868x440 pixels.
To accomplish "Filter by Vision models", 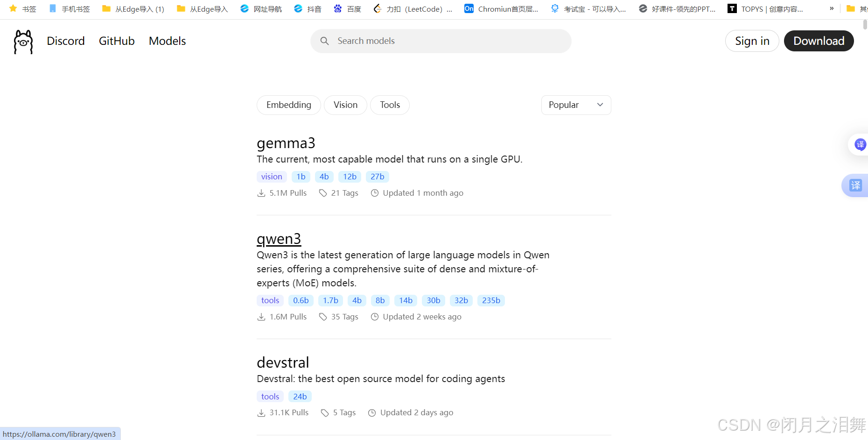I will pyautogui.click(x=345, y=105).
